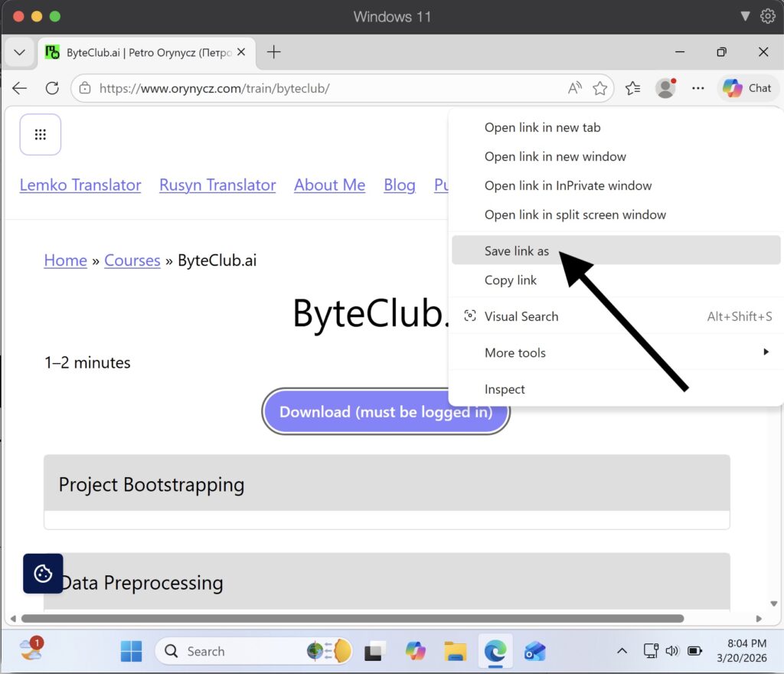This screenshot has height=674, width=784.
Task: Click the Courses breadcrumb link
Action: [132, 260]
